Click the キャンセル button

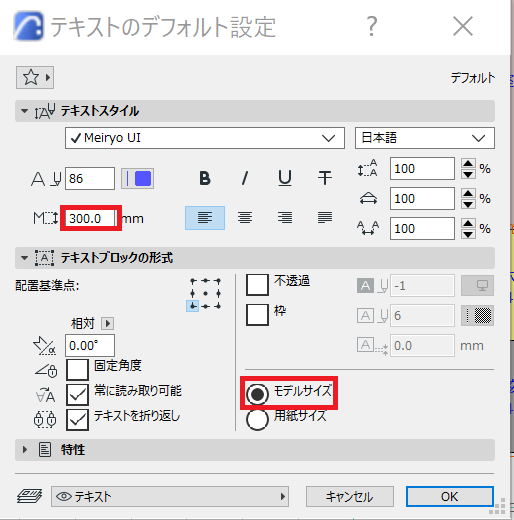pos(350,497)
